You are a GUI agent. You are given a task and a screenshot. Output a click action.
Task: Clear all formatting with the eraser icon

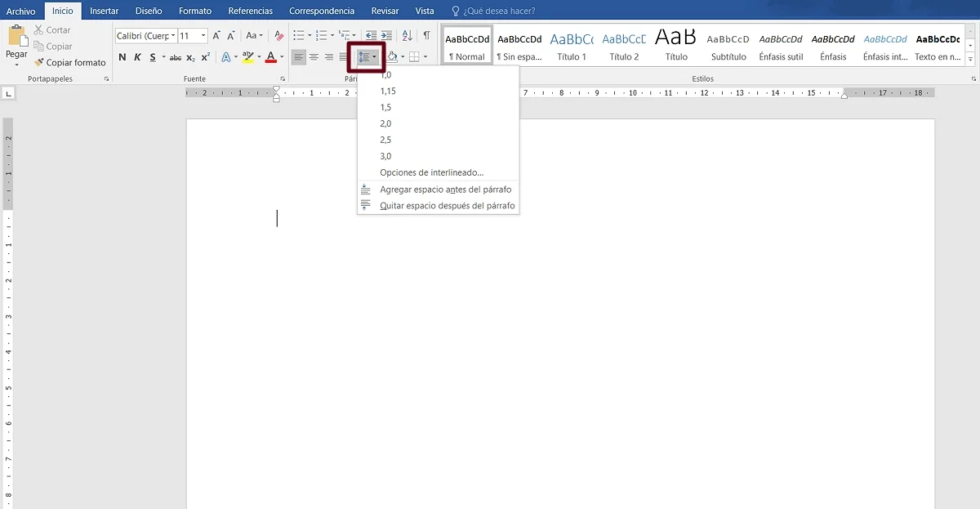[278, 36]
